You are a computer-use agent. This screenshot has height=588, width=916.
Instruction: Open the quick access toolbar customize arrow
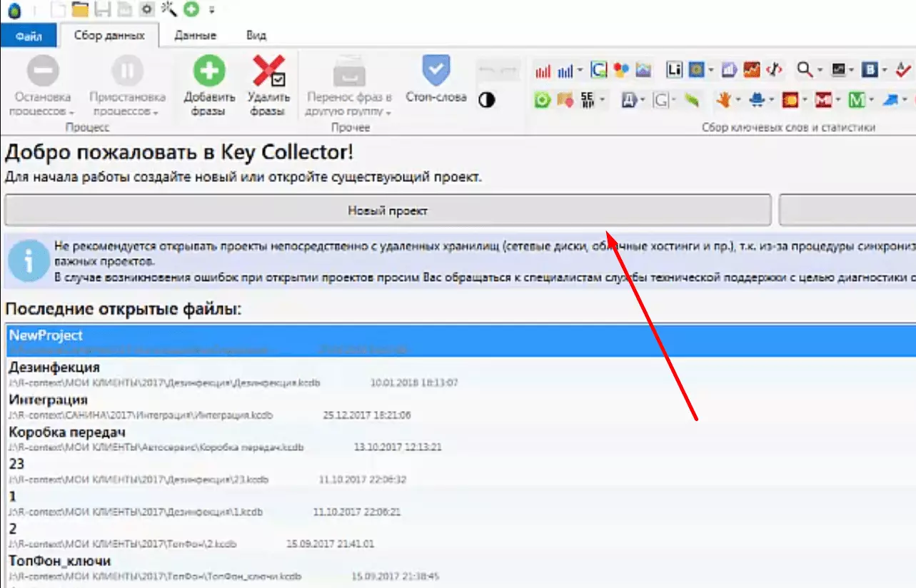pos(211,11)
